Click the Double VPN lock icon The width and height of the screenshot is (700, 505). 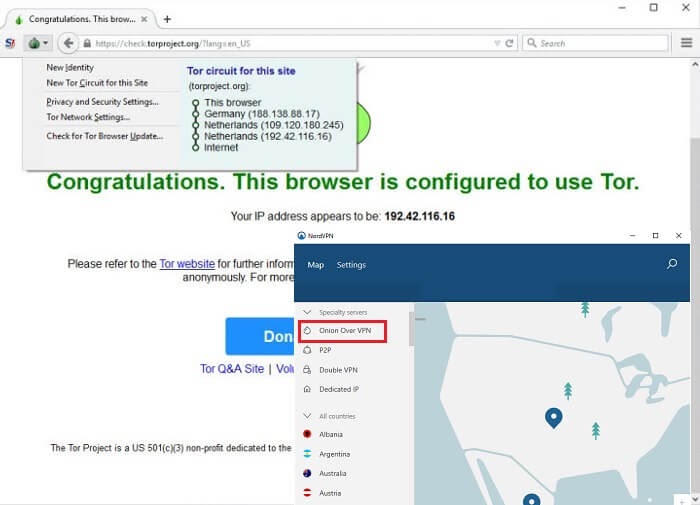(307, 370)
